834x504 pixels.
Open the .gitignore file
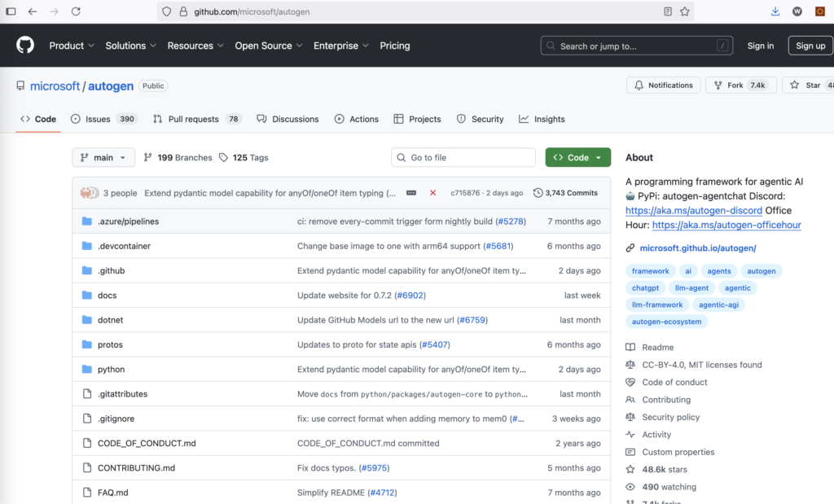[116, 419]
